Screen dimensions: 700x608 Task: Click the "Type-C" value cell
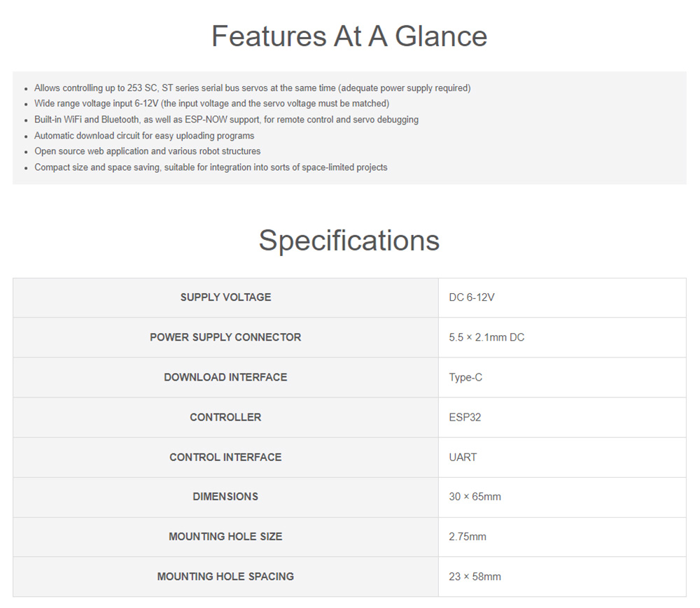[x=465, y=377]
